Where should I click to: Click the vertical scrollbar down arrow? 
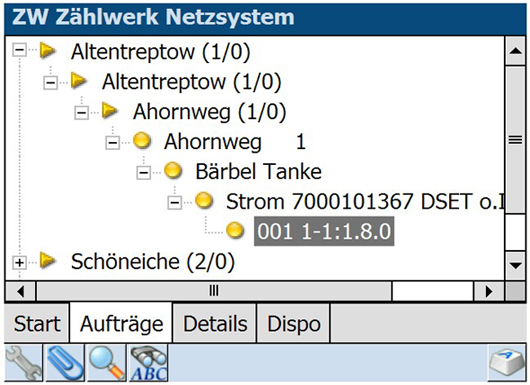(515, 265)
